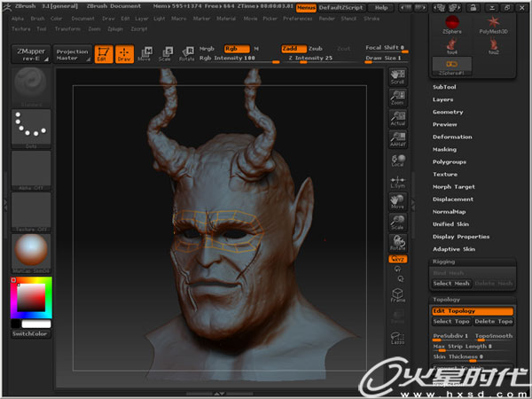Select the ZSphere tool thumbnail
This screenshot has height=399, width=532.
[452, 25]
